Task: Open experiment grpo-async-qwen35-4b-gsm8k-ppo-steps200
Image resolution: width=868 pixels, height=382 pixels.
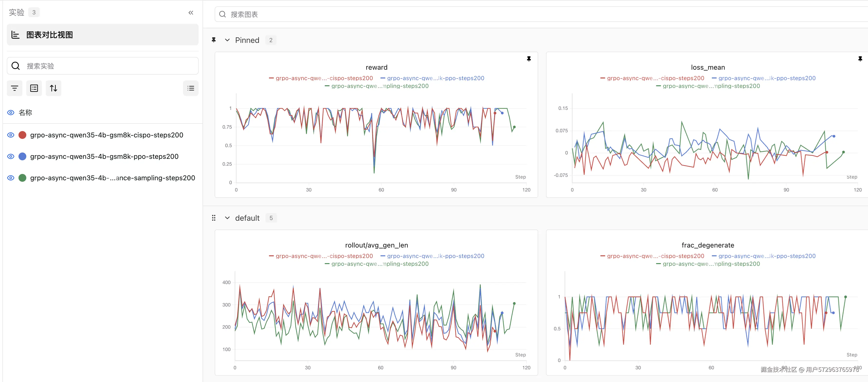Action: (104, 156)
